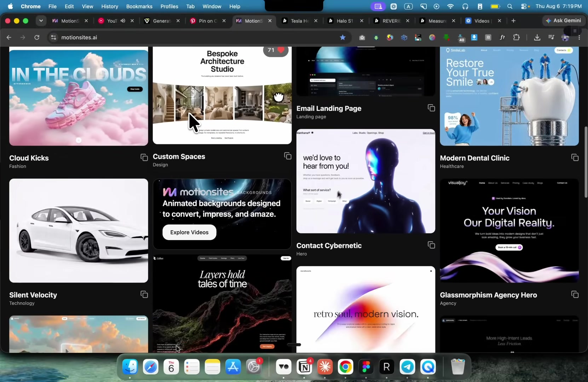Image resolution: width=588 pixels, height=382 pixels.
Task: Toggle the heart like showing 71
Action: point(276,50)
